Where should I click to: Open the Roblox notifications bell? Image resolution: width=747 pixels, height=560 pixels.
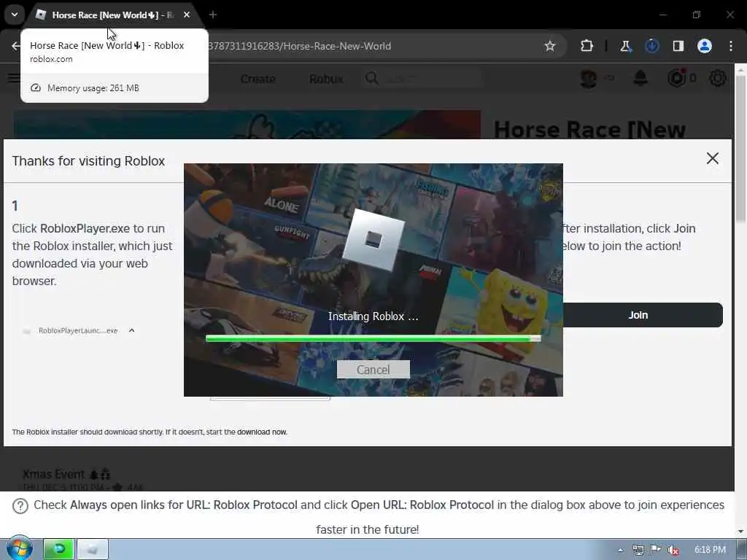640,78
